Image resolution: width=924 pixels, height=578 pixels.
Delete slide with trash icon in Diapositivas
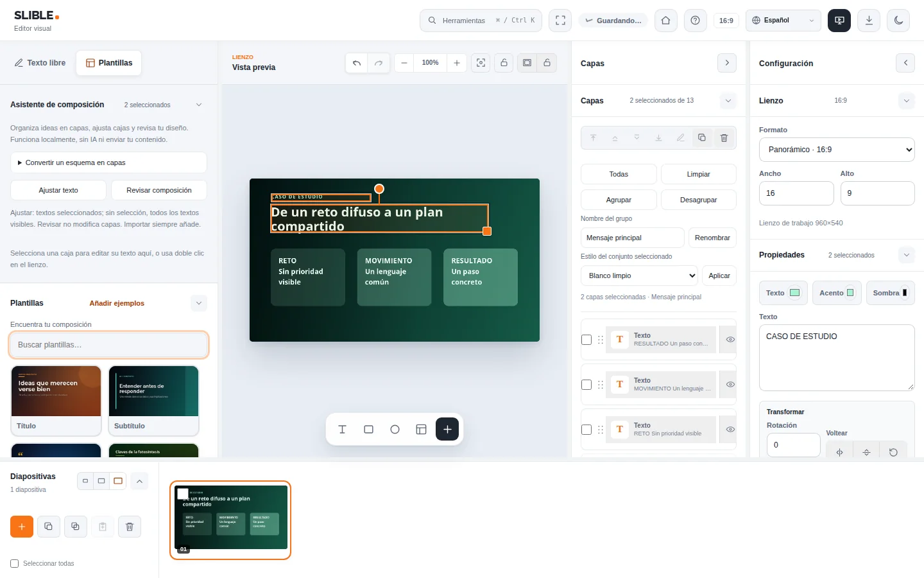[x=130, y=527]
